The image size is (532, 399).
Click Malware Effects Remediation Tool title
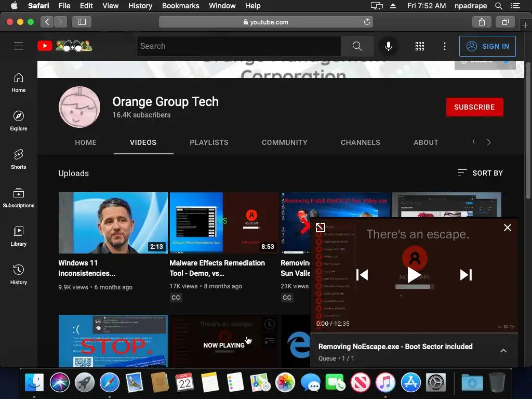pyautogui.click(x=217, y=268)
